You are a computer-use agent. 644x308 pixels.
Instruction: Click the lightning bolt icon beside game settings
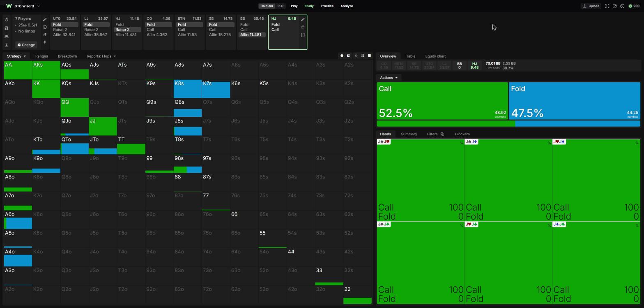[45, 42]
